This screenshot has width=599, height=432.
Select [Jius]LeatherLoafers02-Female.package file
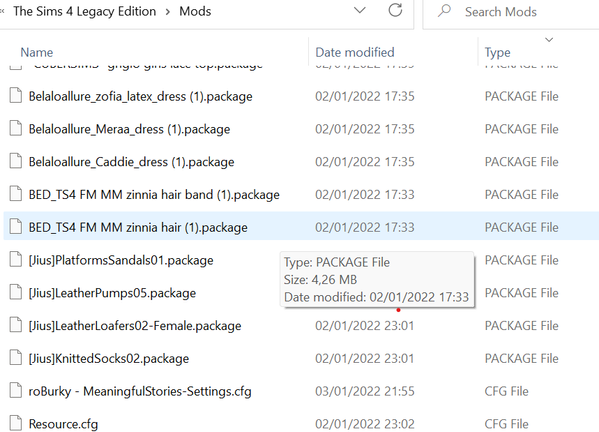pos(135,326)
